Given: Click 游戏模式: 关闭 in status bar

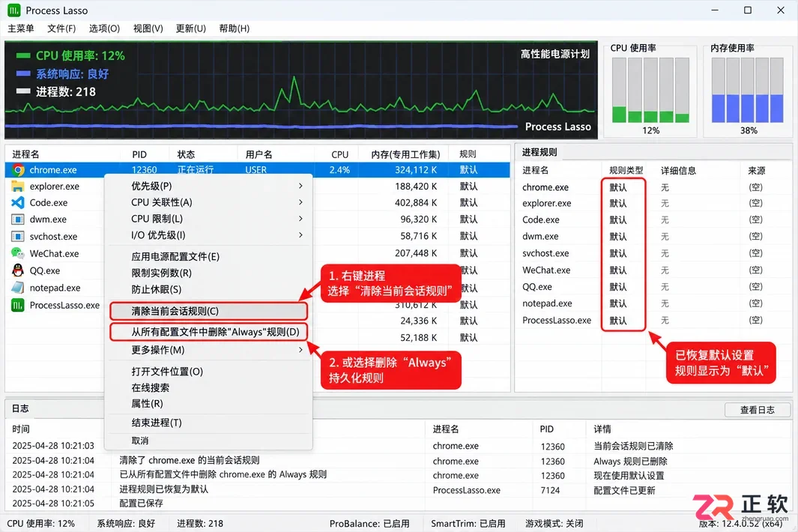Looking at the screenshot, I should 554,524.
